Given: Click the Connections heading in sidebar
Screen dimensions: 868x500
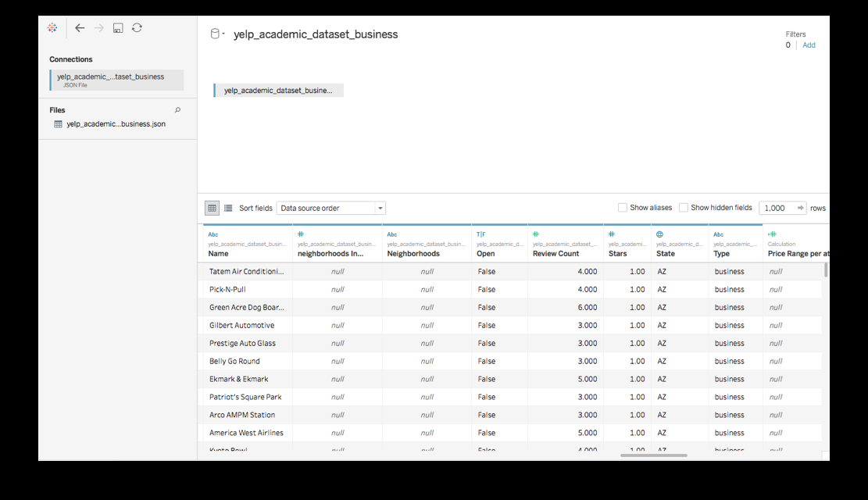Looking at the screenshot, I should coord(71,59).
